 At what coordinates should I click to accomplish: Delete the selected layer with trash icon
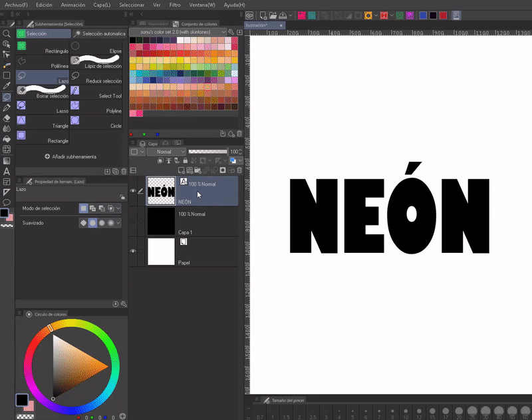click(x=239, y=170)
